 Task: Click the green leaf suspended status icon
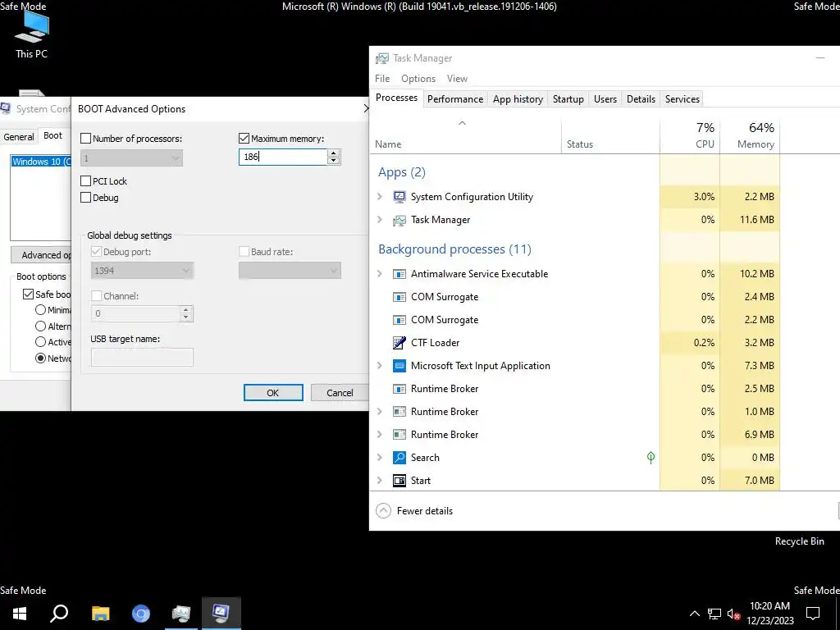click(x=651, y=457)
